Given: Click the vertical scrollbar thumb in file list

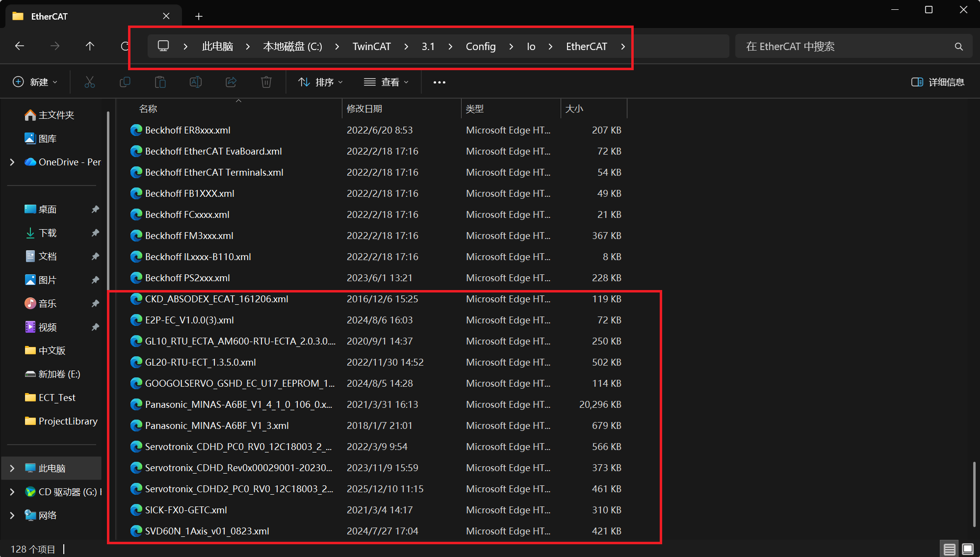Looking at the screenshot, I should click(974, 493).
